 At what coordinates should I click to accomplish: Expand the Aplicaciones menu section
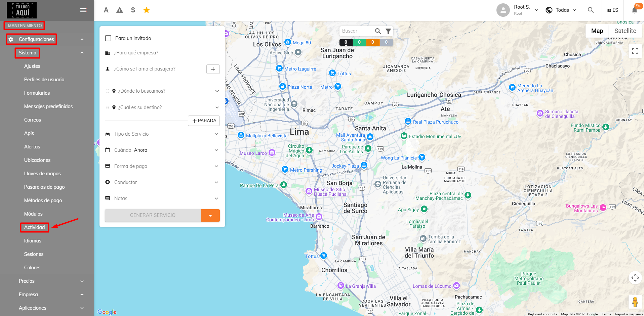coord(47,308)
